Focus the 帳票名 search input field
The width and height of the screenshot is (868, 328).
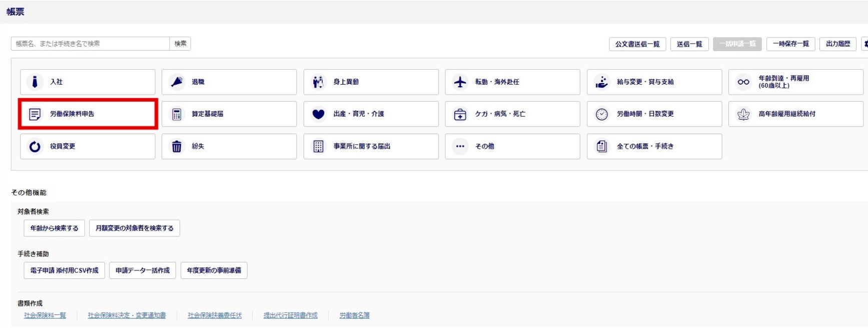(90, 44)
